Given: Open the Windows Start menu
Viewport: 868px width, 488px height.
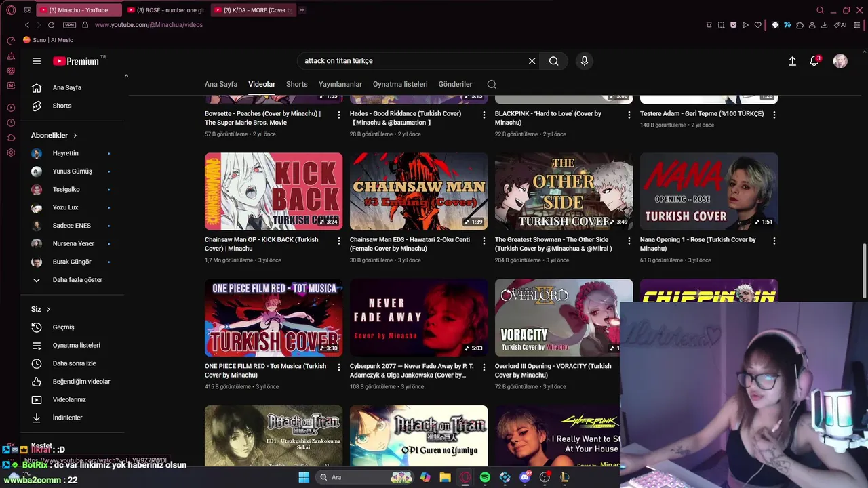Looking at the screenshot, I should 304,477.
